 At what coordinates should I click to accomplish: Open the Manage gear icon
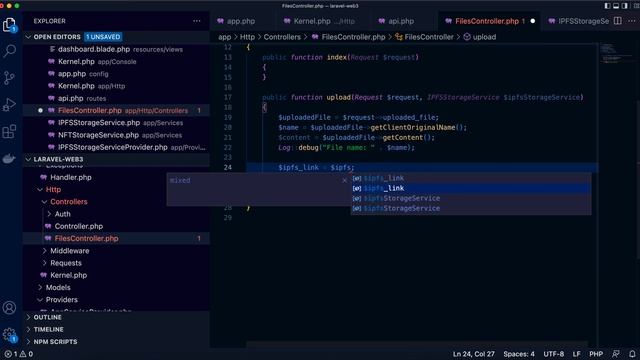coord(9,335)
